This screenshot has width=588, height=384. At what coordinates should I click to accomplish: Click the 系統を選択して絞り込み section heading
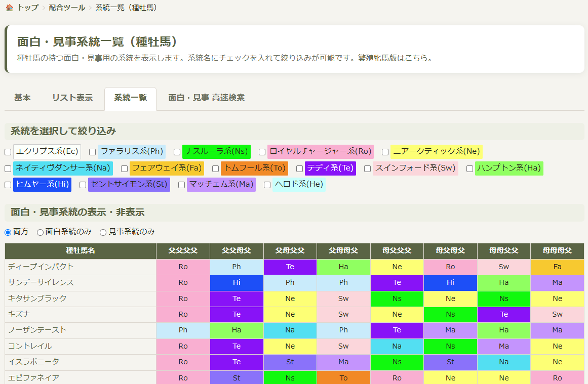63,131
